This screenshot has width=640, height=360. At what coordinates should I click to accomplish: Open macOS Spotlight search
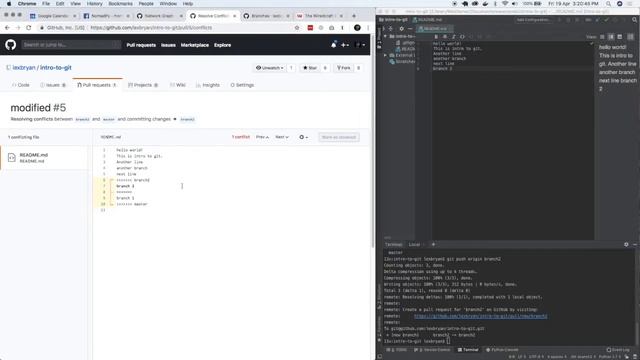point(608,4)
